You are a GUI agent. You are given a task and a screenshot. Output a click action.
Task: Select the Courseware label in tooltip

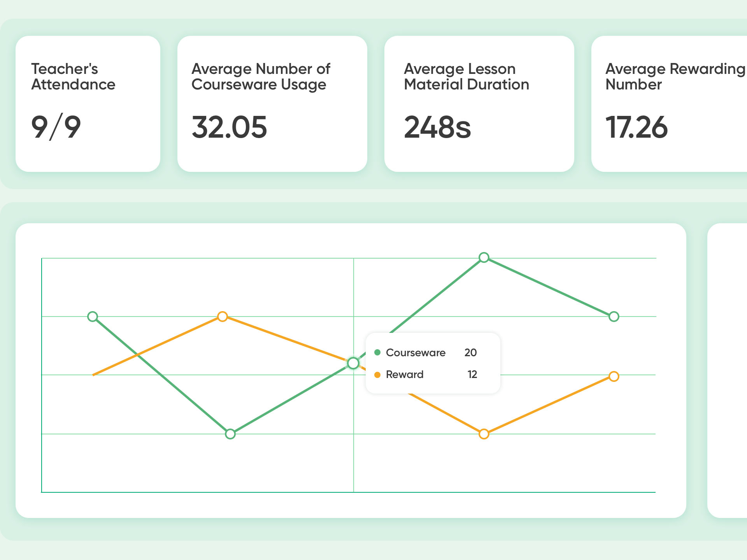pyautogui.click(x=416, y=353)
